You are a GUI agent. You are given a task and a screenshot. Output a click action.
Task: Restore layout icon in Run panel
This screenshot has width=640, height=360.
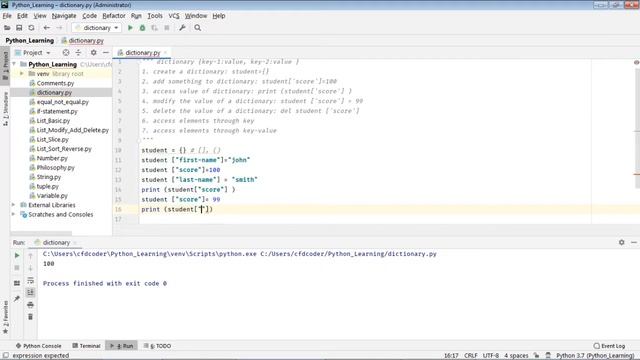[17, 283]
